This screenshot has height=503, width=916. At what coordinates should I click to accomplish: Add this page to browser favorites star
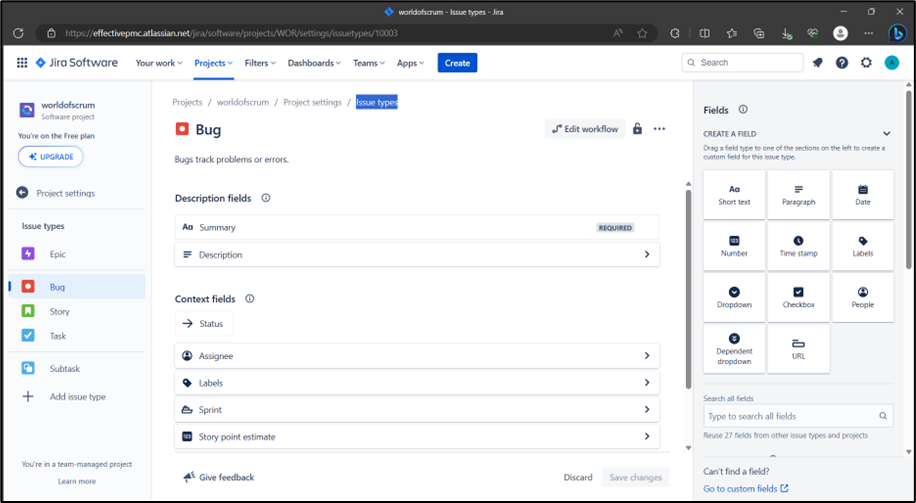pos(642,33)
